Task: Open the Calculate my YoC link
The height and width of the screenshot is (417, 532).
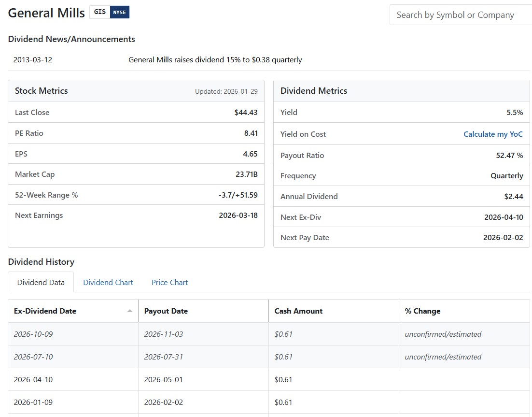Action: (493, 134)
